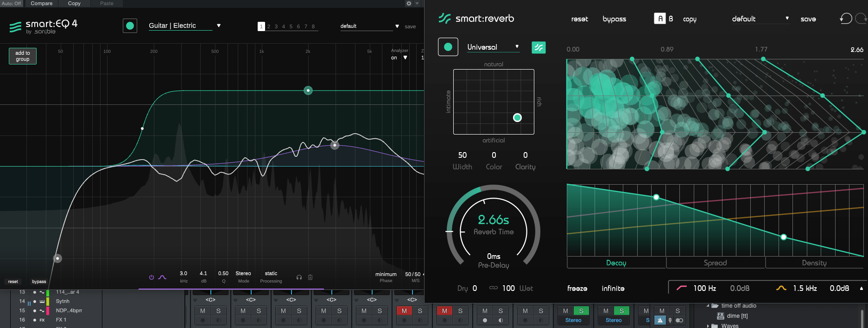868x328 pixels.
Task: Click the smart:EQ 4 green learn button
Action: pos(130,26)
